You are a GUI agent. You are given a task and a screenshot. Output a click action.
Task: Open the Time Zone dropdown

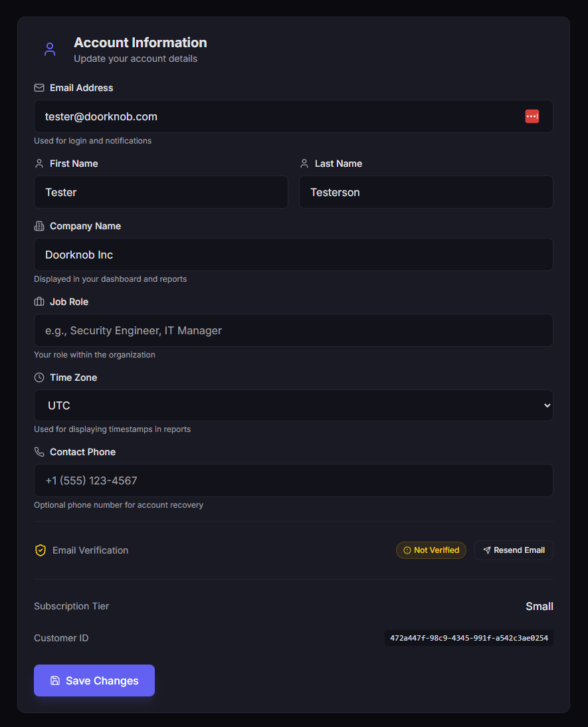(x=294, y=405)
